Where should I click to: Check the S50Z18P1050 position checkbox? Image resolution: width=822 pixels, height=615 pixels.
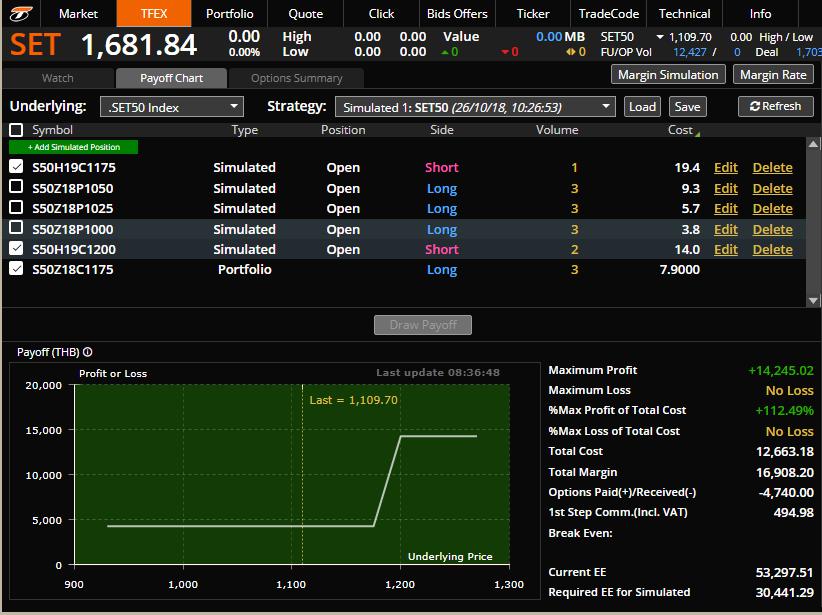coord(16,187)
